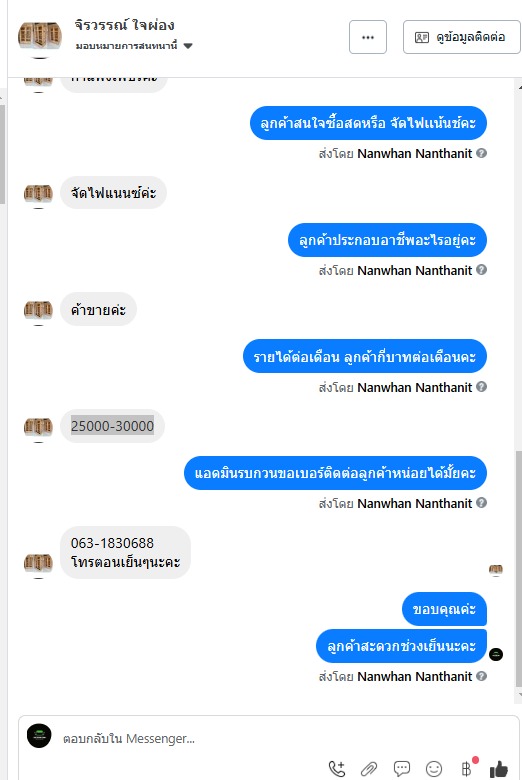Click help icon beside first Nanwhan Nanthanit
The width and height of the screenshot is (522, 780).
coord(481,153)
